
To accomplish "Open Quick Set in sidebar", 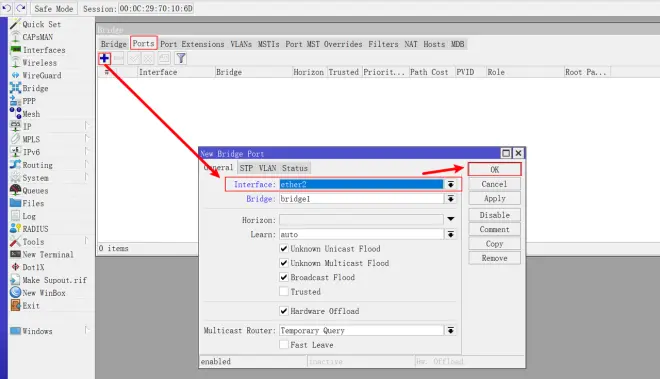I will [x=41, y=24].
